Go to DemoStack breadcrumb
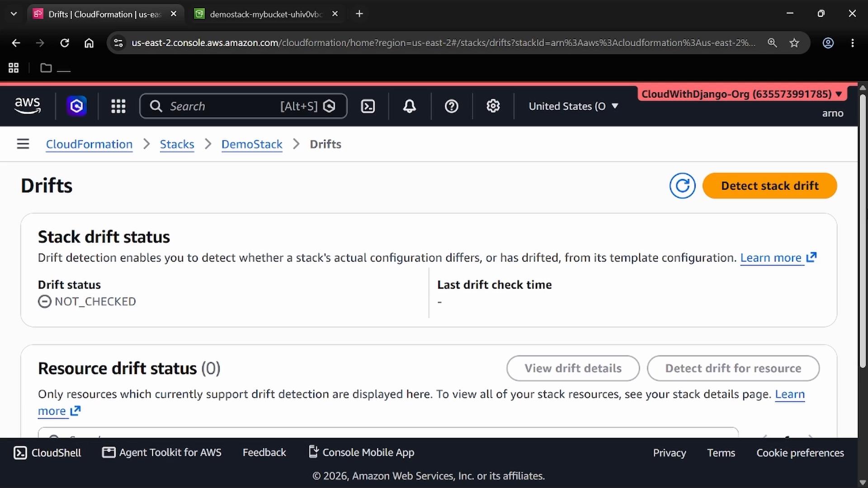This screenshot has width=868, height=488. [252, 144]
